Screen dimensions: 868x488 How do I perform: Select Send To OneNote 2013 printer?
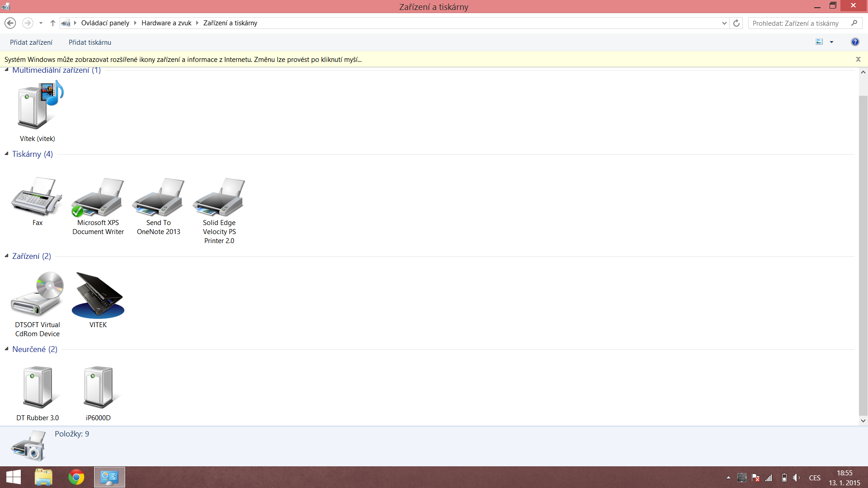[x=158, y=197]
